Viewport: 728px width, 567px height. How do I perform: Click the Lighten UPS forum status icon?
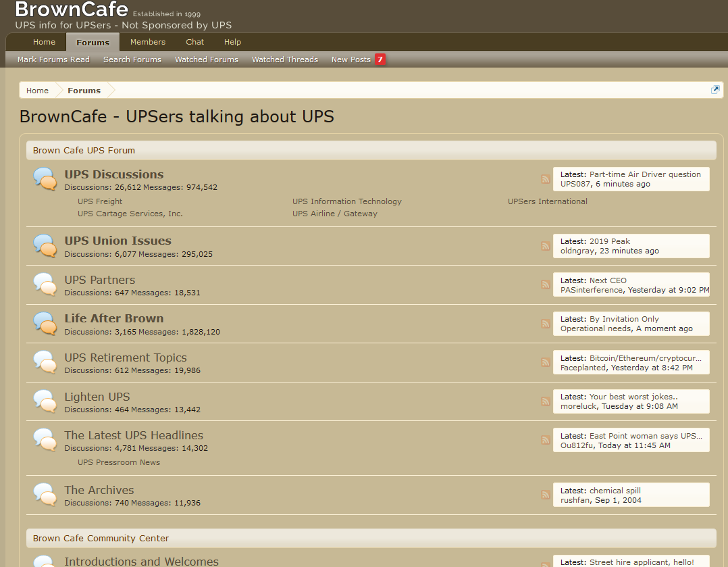[x=45, y=401]
